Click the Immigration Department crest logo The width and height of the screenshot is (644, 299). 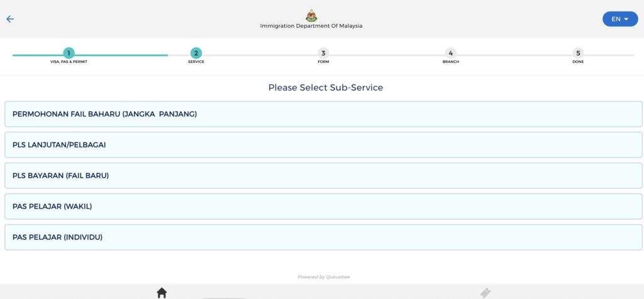point(311,16)
